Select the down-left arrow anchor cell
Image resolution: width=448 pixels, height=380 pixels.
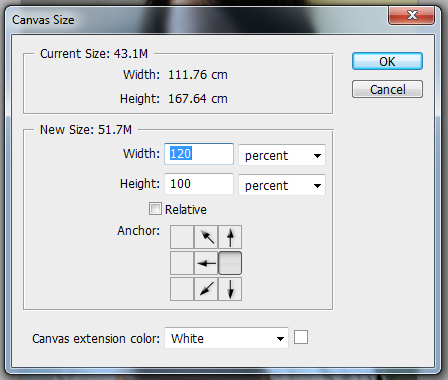(206, 289)
